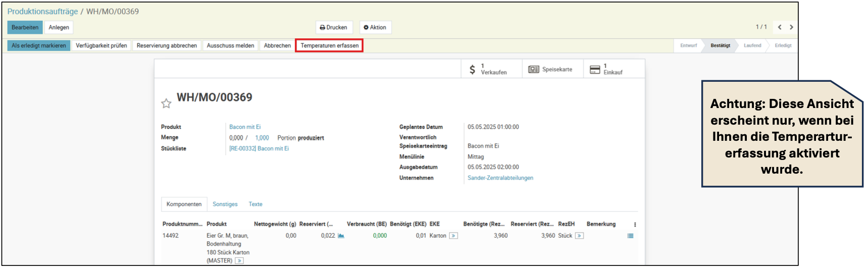Open the Bacon mit Ei product link

245,127
